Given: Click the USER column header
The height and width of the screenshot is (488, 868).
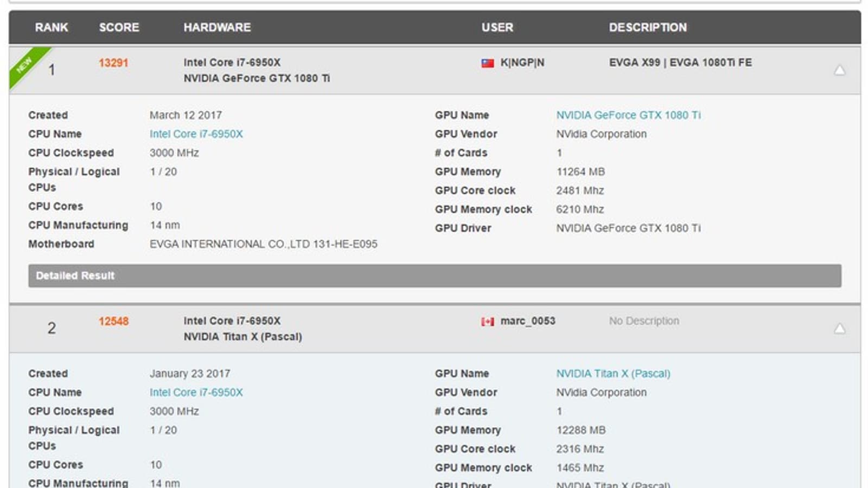Looking at the screenshot, I should 497,27.
